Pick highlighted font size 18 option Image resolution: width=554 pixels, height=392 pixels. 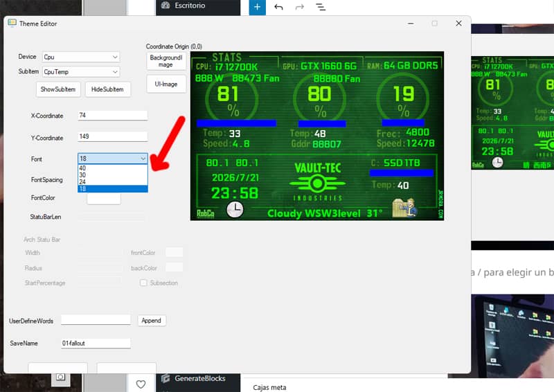click(x=112, y=189)
